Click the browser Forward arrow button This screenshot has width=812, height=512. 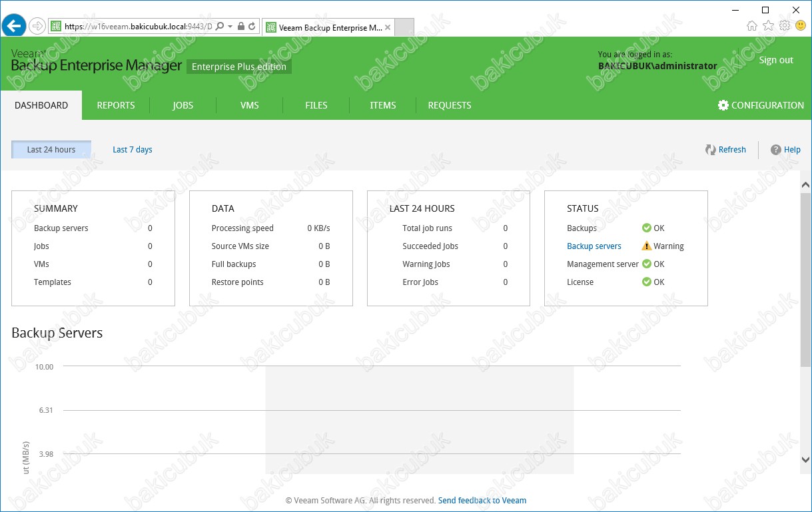(37, 27)
